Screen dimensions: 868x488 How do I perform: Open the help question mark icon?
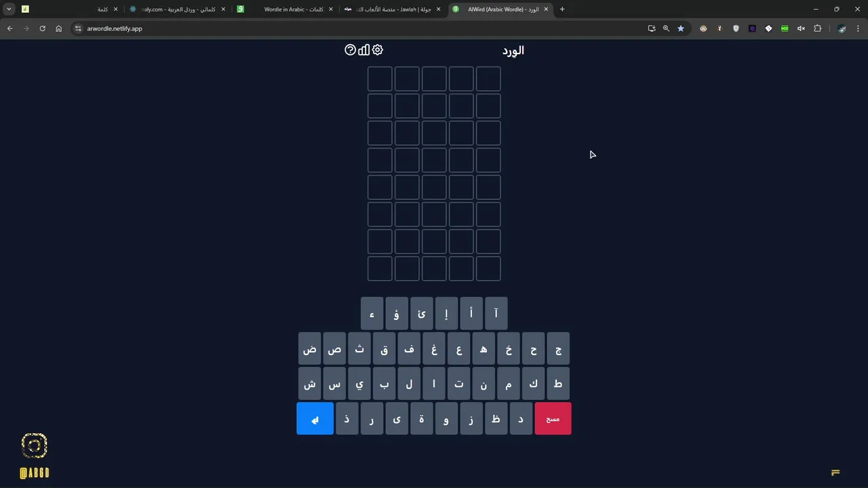click(350, 50)
